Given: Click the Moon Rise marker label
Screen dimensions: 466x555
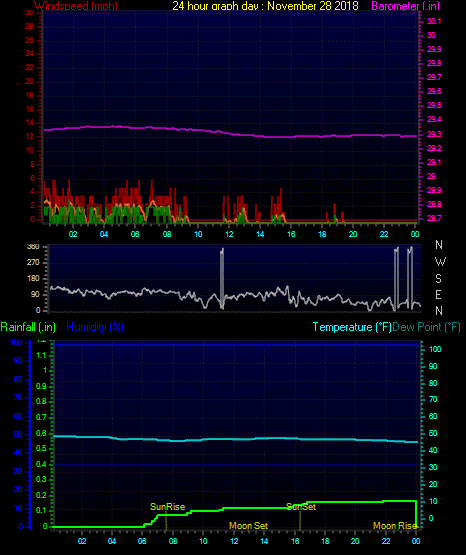Looking at the screenshot, I should (395, 526).
